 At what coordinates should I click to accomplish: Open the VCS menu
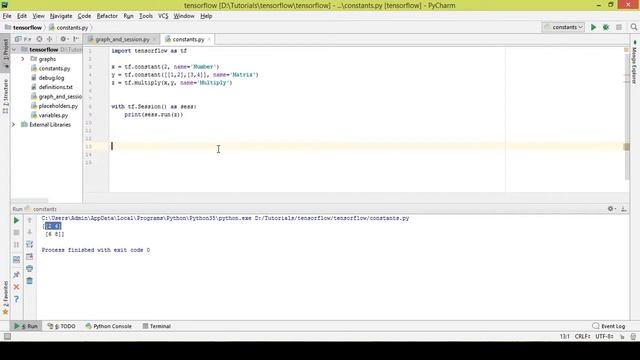click(163, 16)
